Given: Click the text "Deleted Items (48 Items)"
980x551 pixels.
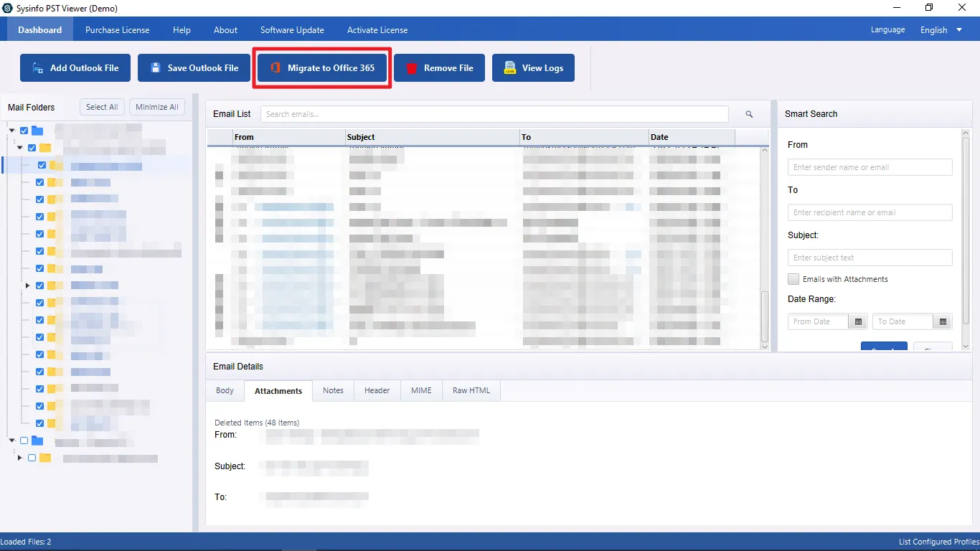Looking at the screenshot, I should point(257,423).
